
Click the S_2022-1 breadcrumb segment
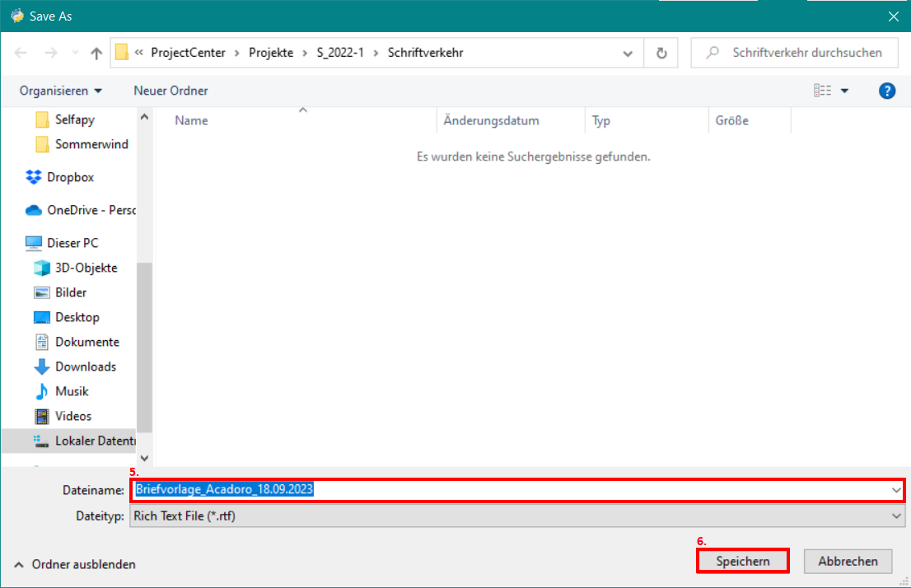[x=339, y=53]
